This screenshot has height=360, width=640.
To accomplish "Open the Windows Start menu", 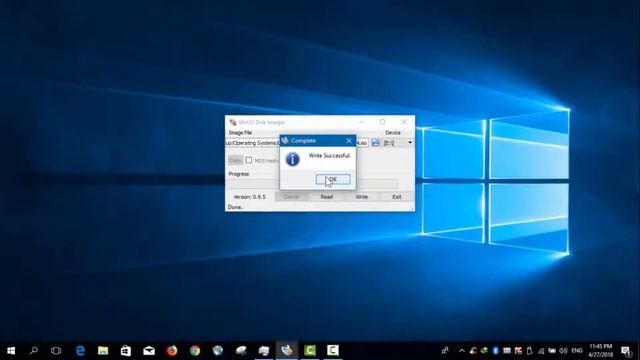I will [x=11, y=351].
